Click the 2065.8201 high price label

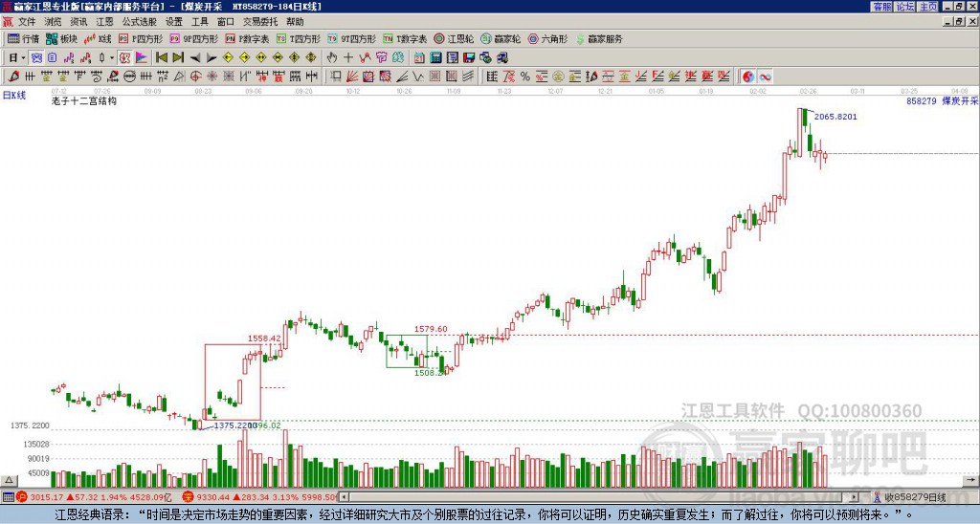click(835, 116)
